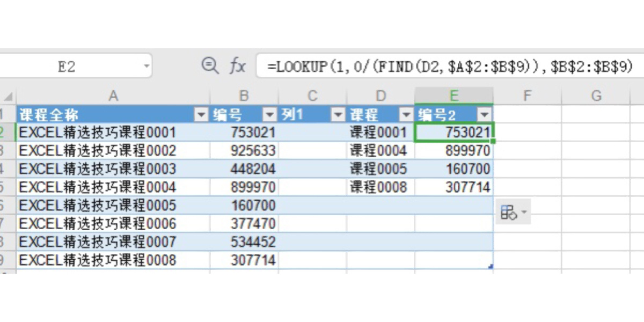Click the 课程全称 header cell text
This screenshot has height=322, width=644.
click(x=49, y=114)
